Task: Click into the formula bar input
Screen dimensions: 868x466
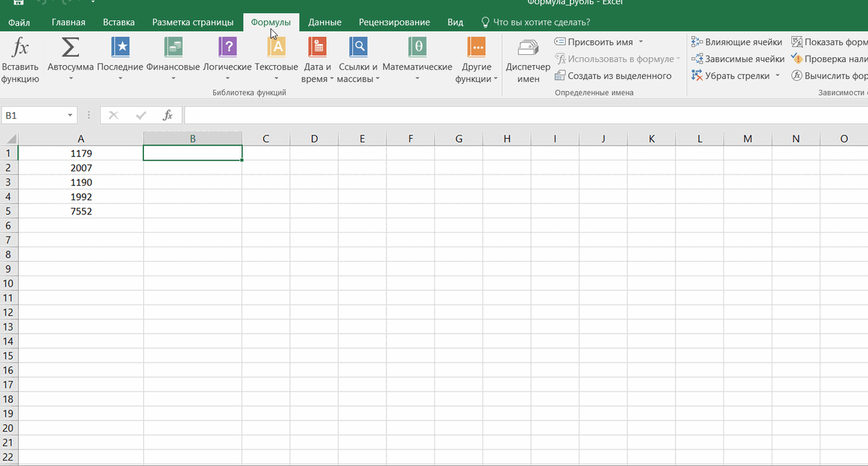Action: coord(526,115)
